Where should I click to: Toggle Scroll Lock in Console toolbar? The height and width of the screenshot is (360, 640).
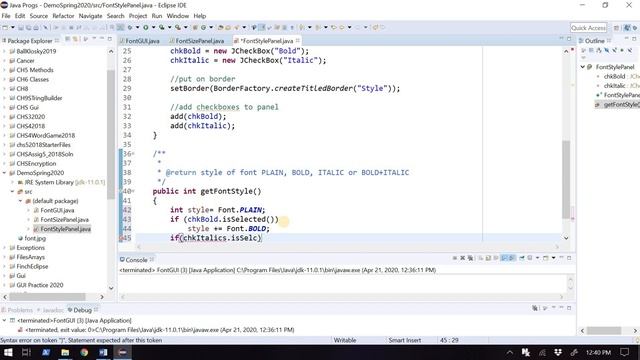(x=488, y=258)
